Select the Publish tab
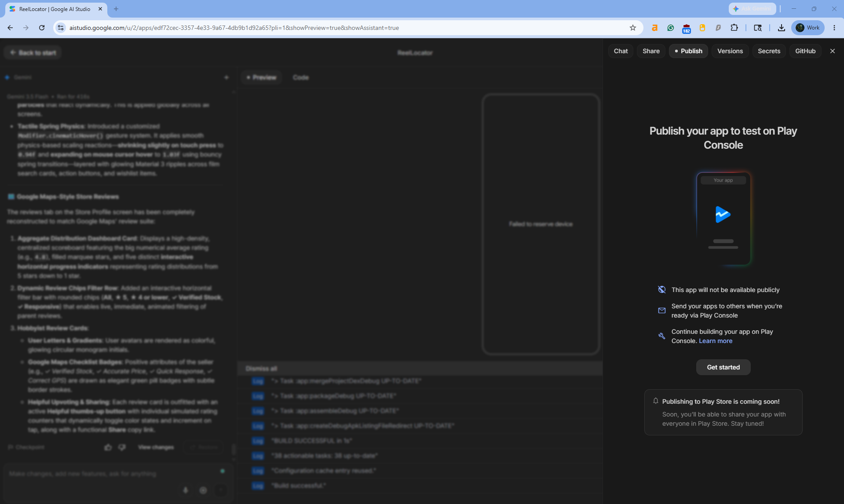Screen dimensions: 844x504 [688, 51]
